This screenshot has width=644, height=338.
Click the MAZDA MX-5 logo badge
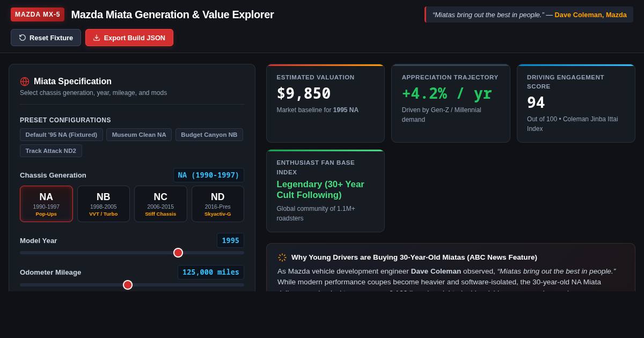(x=38, y=14)
